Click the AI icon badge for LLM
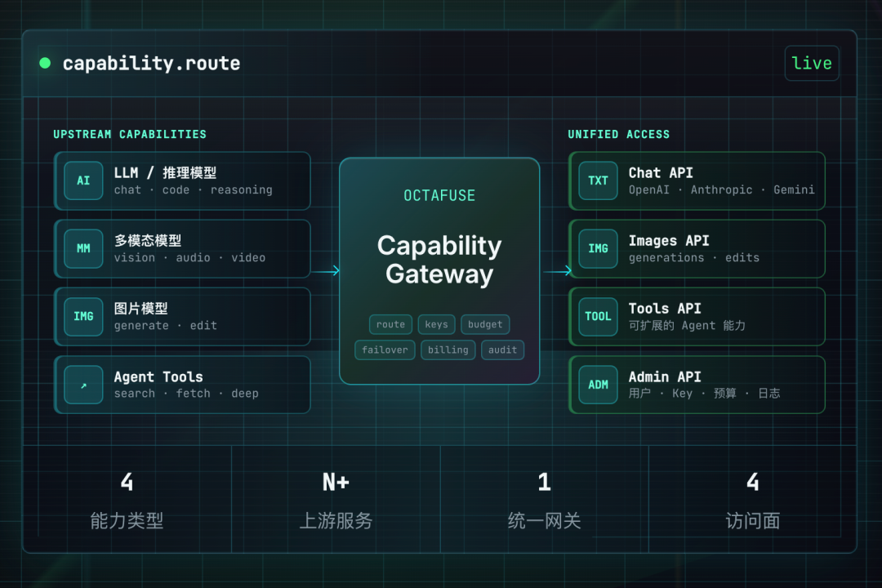882x588 pixels. 83,180
